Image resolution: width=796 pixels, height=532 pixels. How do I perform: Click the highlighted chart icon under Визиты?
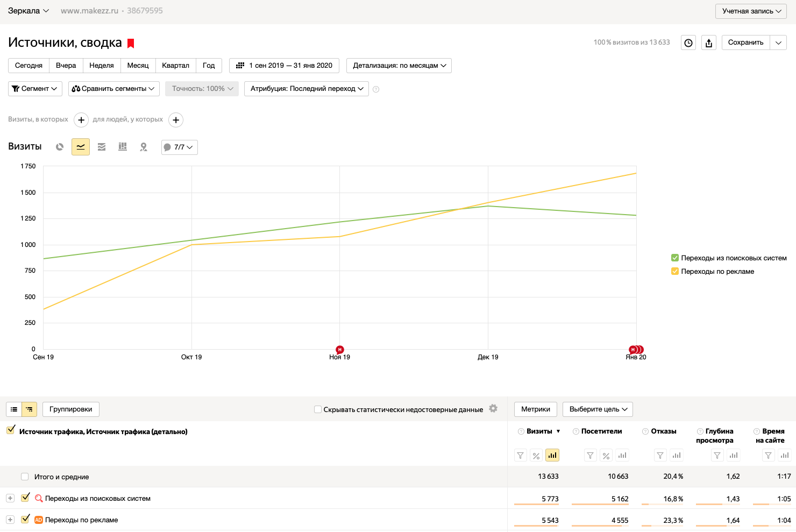click(x=552, y=456)
